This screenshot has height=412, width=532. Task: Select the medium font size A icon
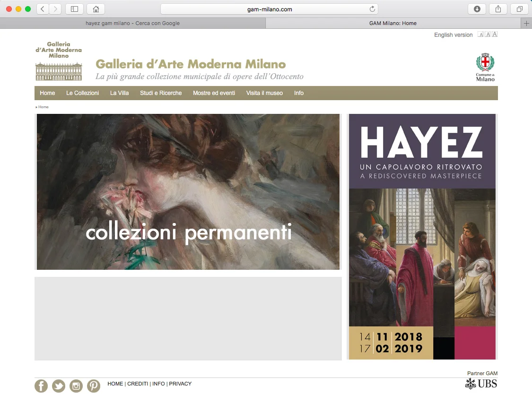point(488,34)
